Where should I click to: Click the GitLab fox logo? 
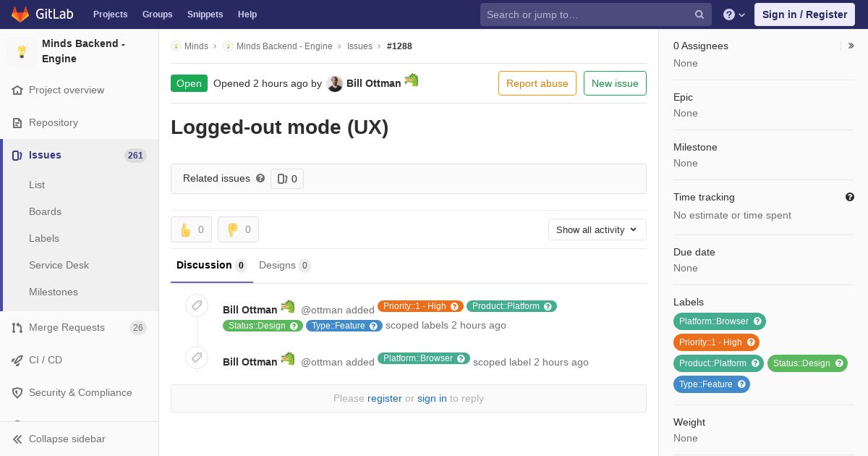[x=20, y=14]
